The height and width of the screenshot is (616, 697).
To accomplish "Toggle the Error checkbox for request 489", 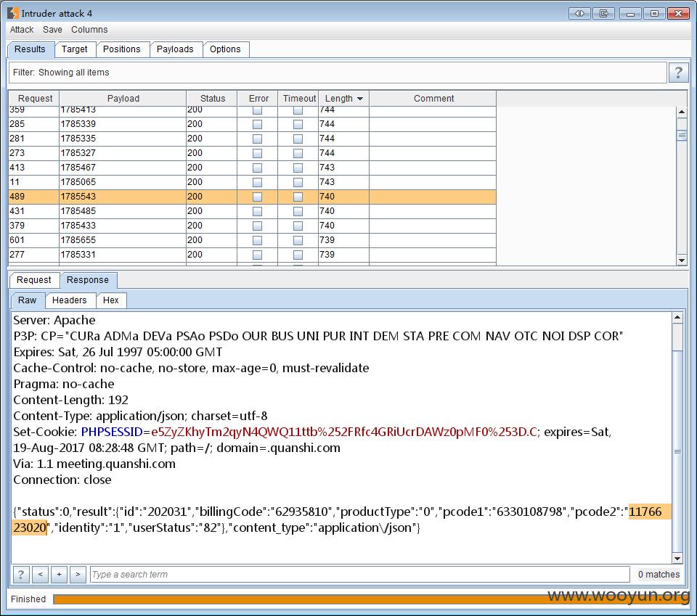I will 257,197.
